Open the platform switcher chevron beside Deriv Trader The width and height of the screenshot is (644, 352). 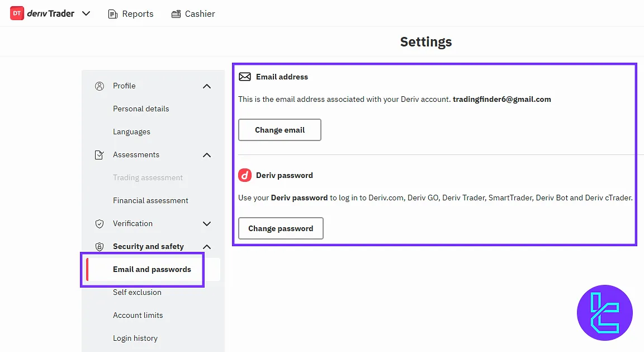tap(86, 13)
